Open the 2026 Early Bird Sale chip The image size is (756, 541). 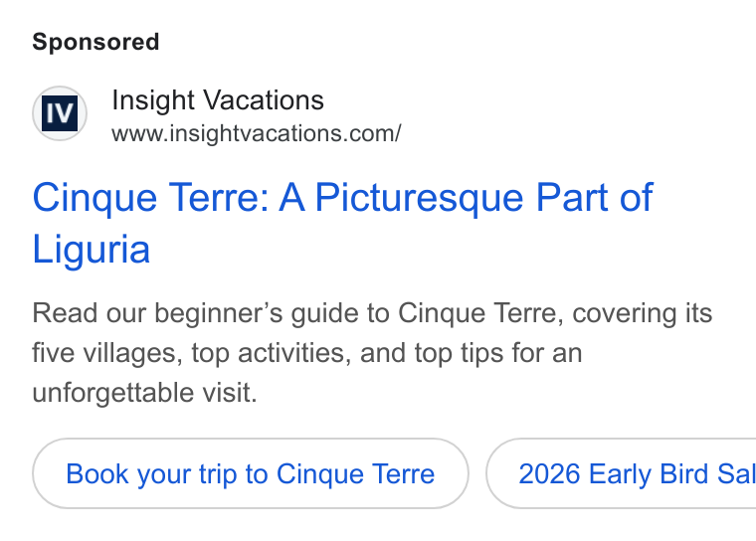(622, 473)
